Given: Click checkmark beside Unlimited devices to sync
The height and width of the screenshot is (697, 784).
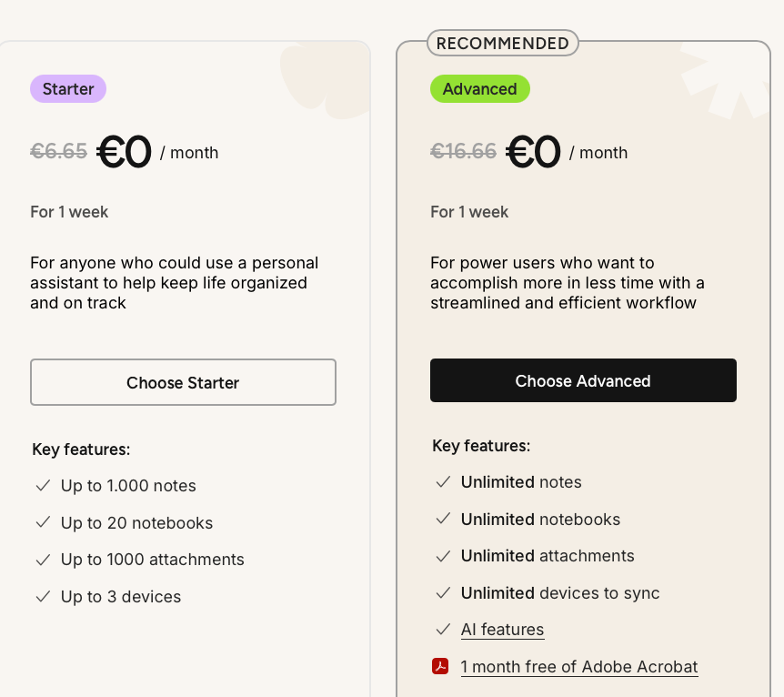Looking at the screenshot, I should [x=443, y=593].
